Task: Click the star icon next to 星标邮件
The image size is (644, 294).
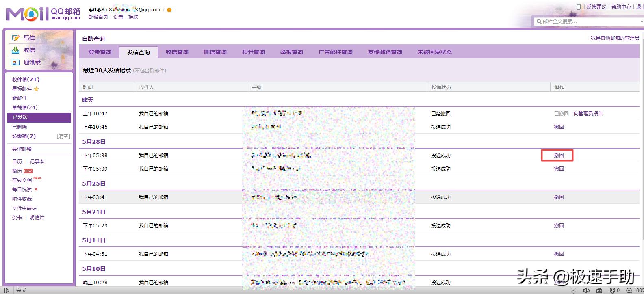Action: [36, 89]
